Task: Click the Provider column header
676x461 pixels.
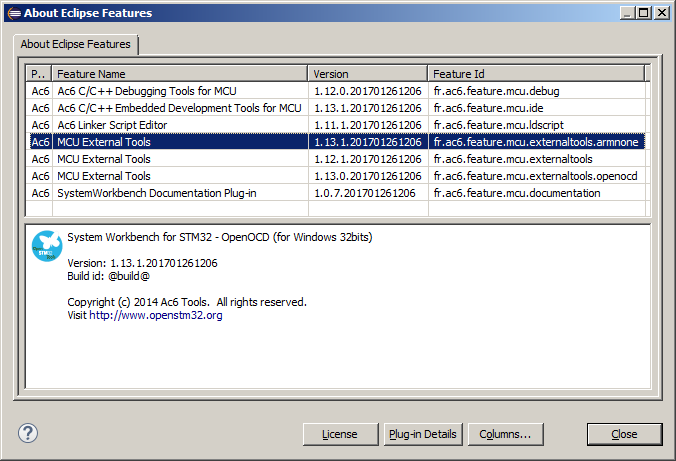Action: 38,74
